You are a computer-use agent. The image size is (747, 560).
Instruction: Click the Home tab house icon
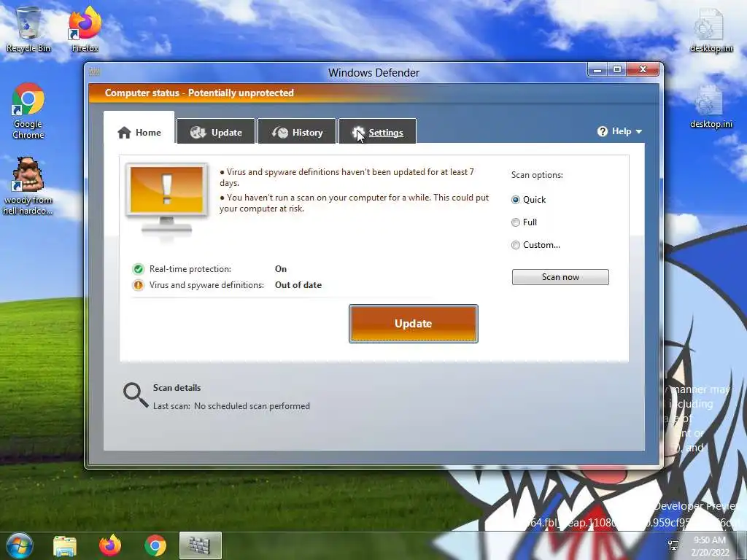(x=124, y=133)
